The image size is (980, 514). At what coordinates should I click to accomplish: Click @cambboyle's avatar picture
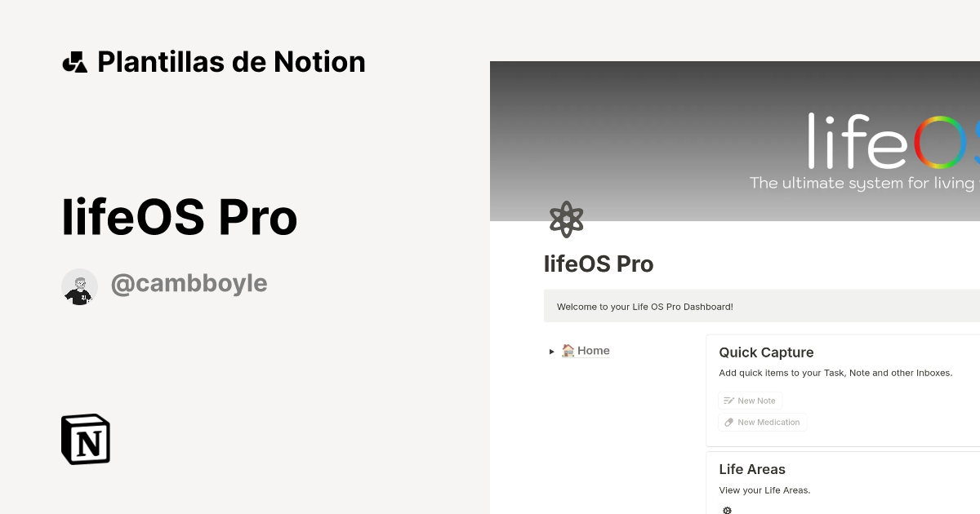point(79,285)
